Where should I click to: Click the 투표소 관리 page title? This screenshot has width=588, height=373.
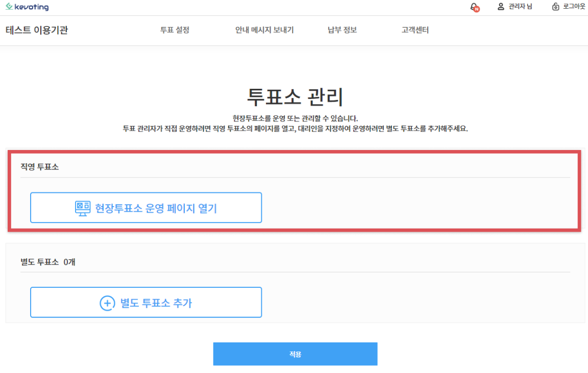pyautogui.click(x=295, y=96)
